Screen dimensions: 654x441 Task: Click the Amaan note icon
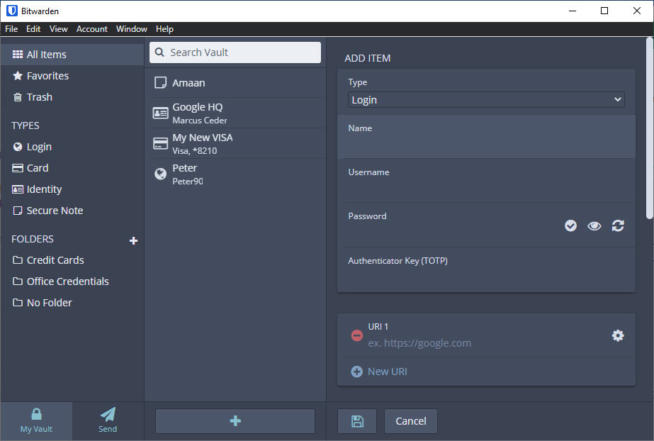160,83
